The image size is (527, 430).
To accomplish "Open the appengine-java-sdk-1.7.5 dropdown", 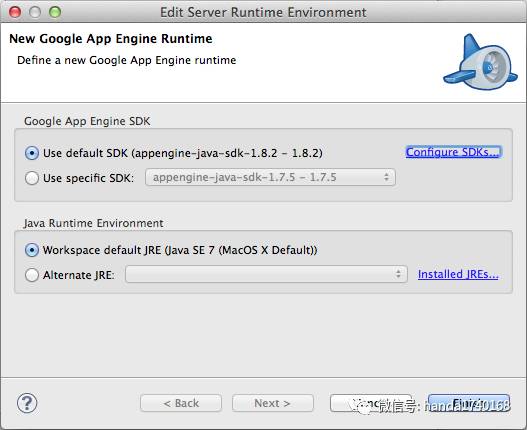I will pos(270,177).
